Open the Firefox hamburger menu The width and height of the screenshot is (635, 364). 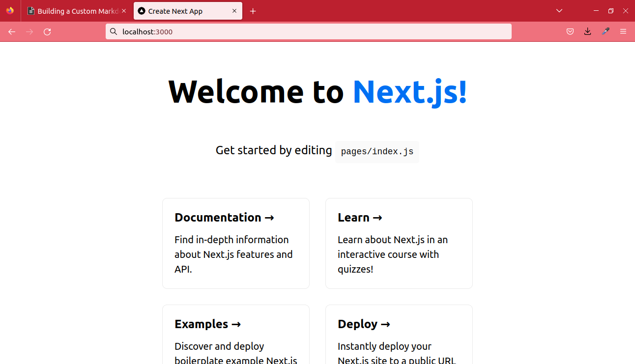click(623, 31)
